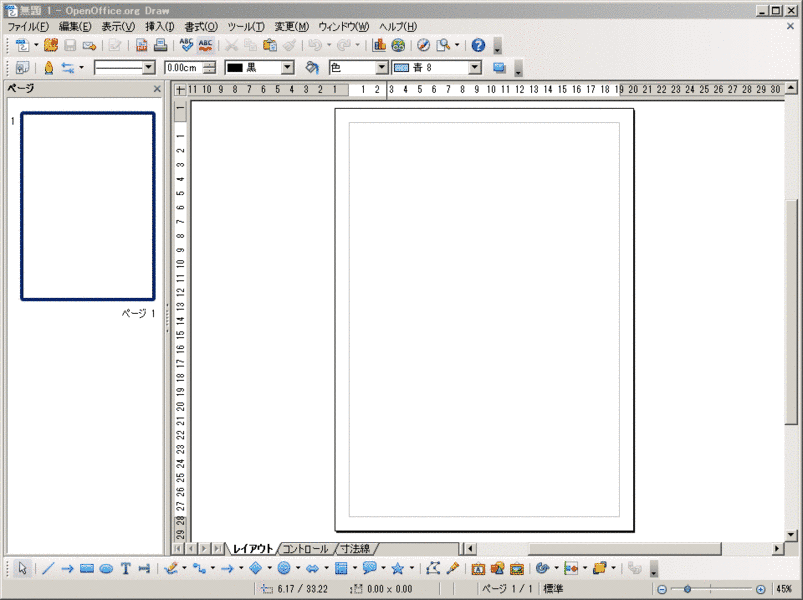
Task: Open the ツール(T) menu
Action: (246, 27)
